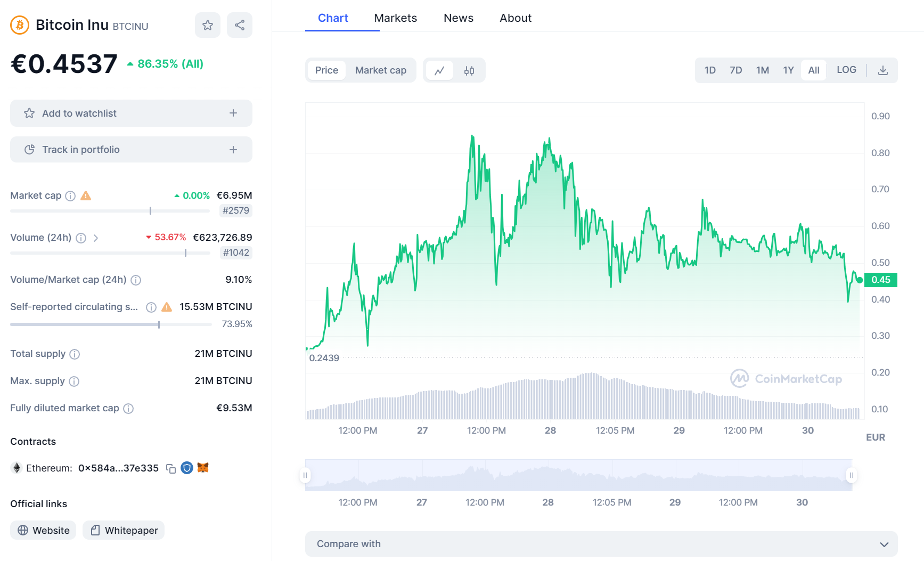This screenshot has width=924, height=561.
Task: Switch to the News tab
Action: [x=458, y=18]
